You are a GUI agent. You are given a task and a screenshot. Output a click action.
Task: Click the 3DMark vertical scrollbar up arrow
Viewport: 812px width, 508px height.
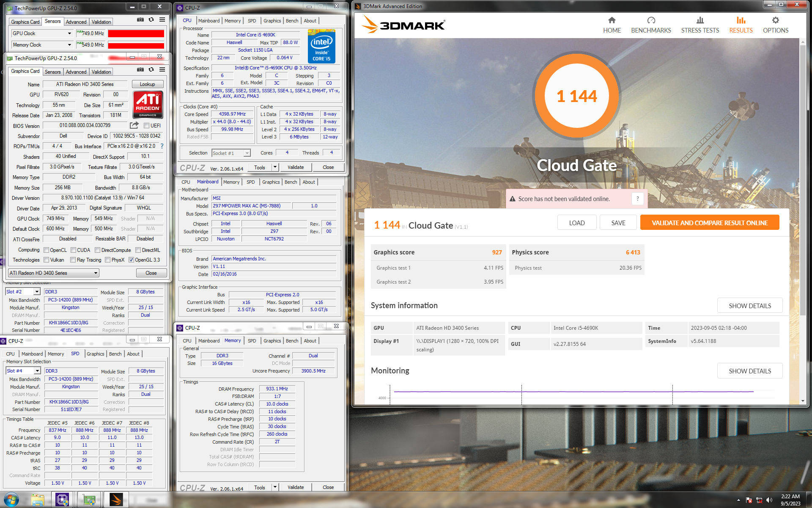[x=802, y=42]
